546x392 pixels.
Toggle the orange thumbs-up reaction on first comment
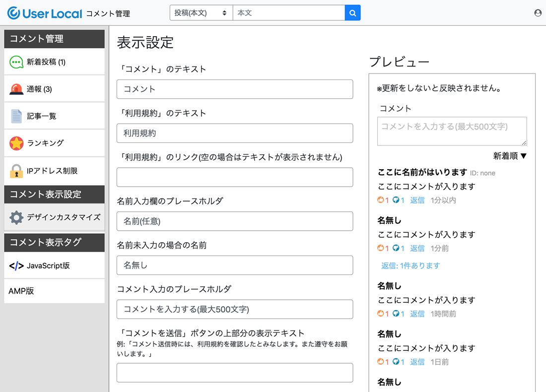[x=381, y=200]
